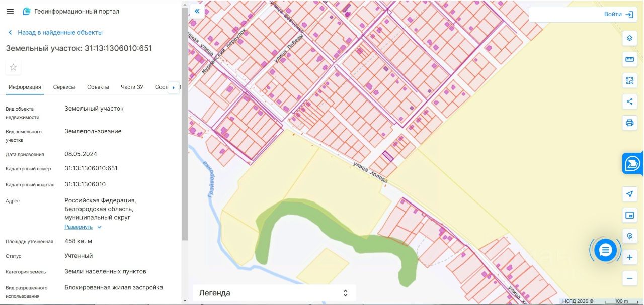Zoom in the map with plus
The height and width of the screenshot is (305, 644).
(x=629, y=258)
